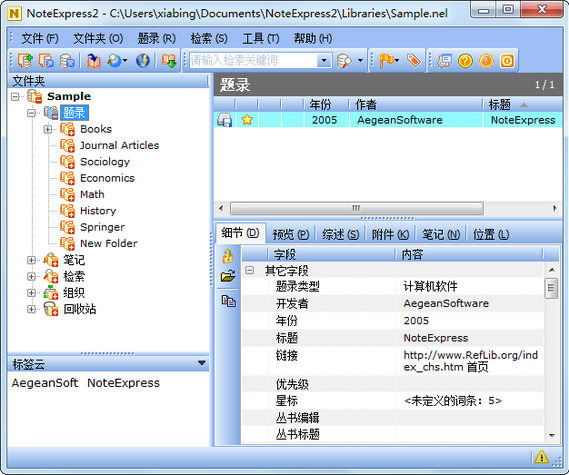This screenshot has width=569, height=475.
Task: Click the Sample database icon
Action: pos(34,97)
